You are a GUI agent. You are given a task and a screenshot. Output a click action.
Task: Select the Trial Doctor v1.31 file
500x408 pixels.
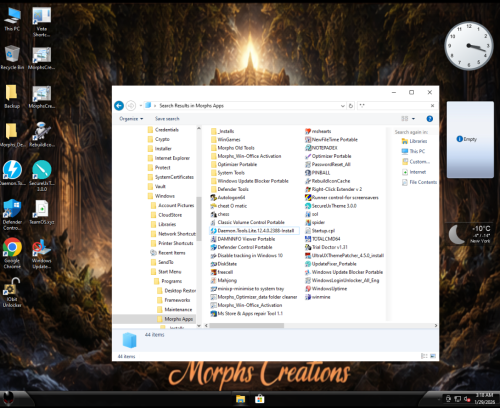[326, 247]
